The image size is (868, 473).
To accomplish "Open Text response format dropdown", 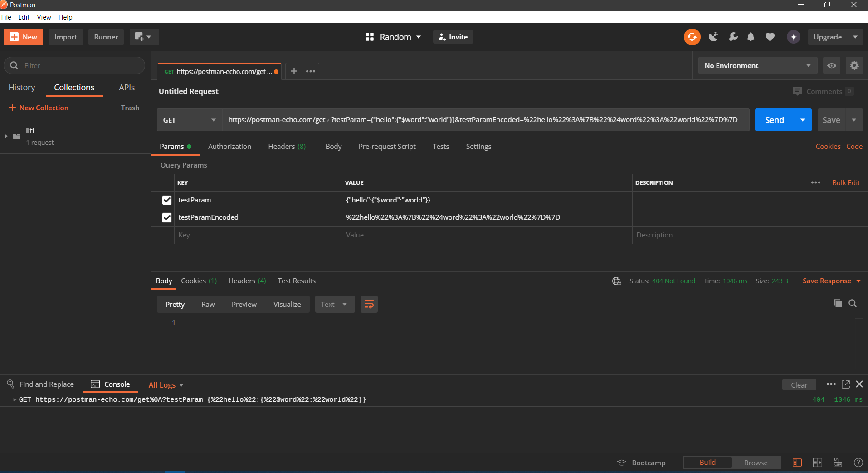I will tap(335, 304).
